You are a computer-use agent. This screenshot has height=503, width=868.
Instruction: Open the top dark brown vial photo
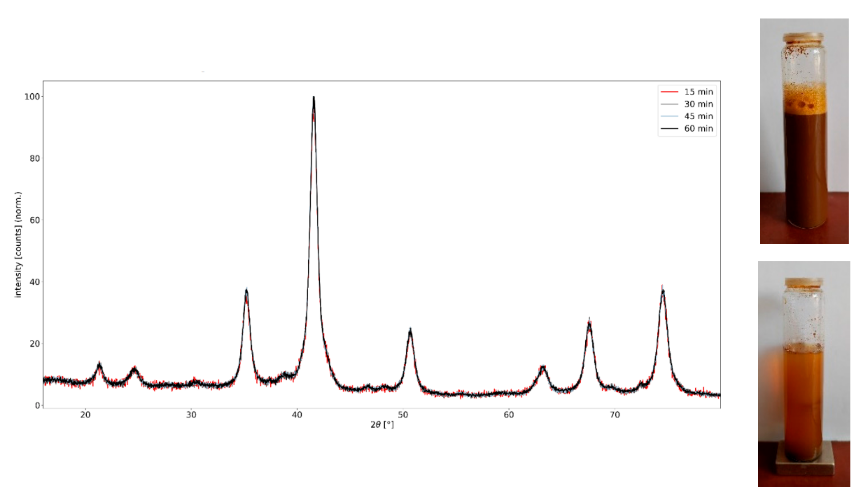tap(804, 131)
